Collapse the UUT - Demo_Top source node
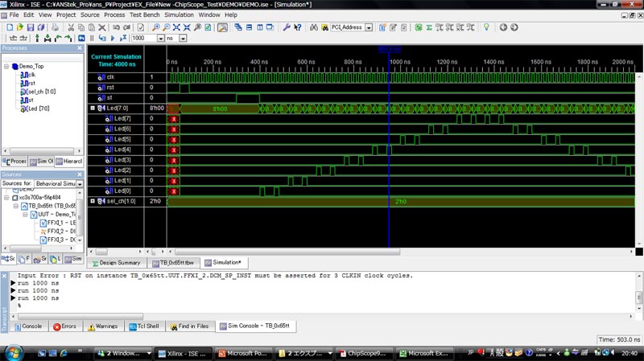 (x=25, y=214)
